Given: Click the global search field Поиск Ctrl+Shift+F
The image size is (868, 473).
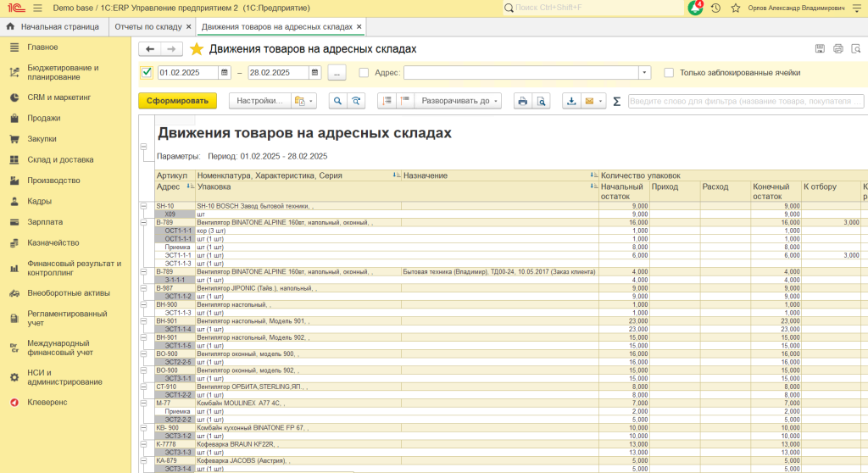Looking at the screenshot, I should point(593,8).
